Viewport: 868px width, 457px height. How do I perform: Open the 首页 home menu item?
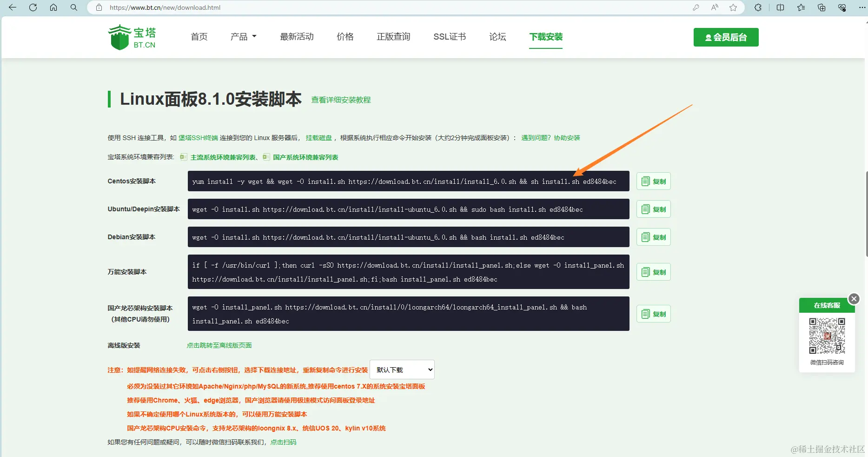pos(199,37)
